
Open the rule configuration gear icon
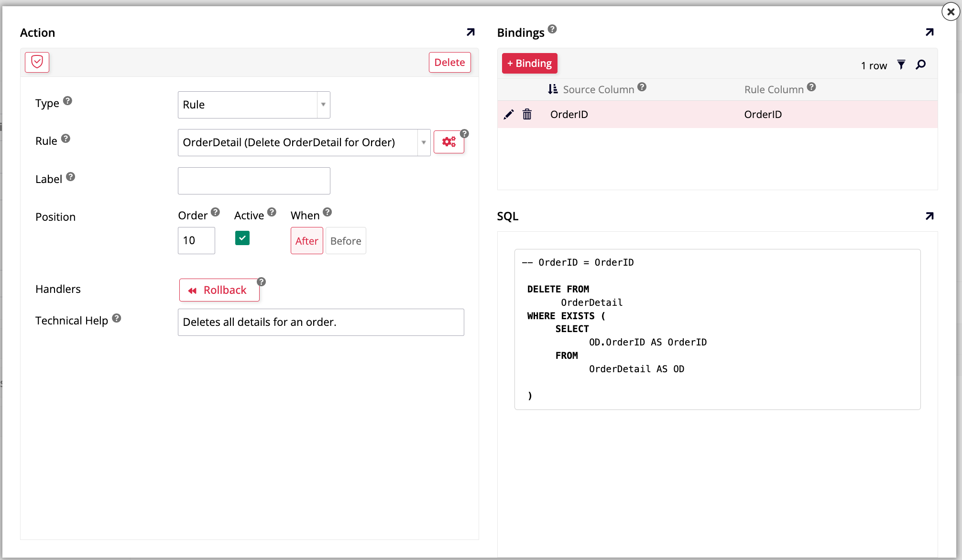tap(448, 142)
